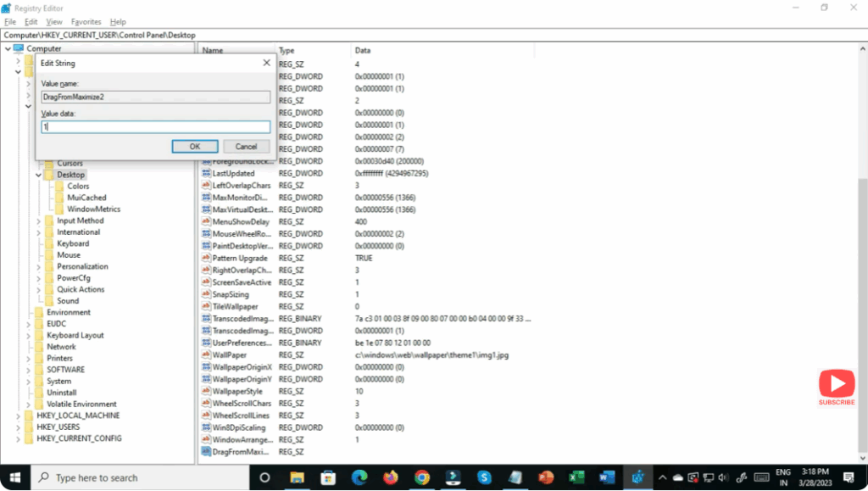Viewport: 868px width, 491px height.
Task: Select the Win8DpiScaling DWORD value icon
Action: tap(206, 427)
